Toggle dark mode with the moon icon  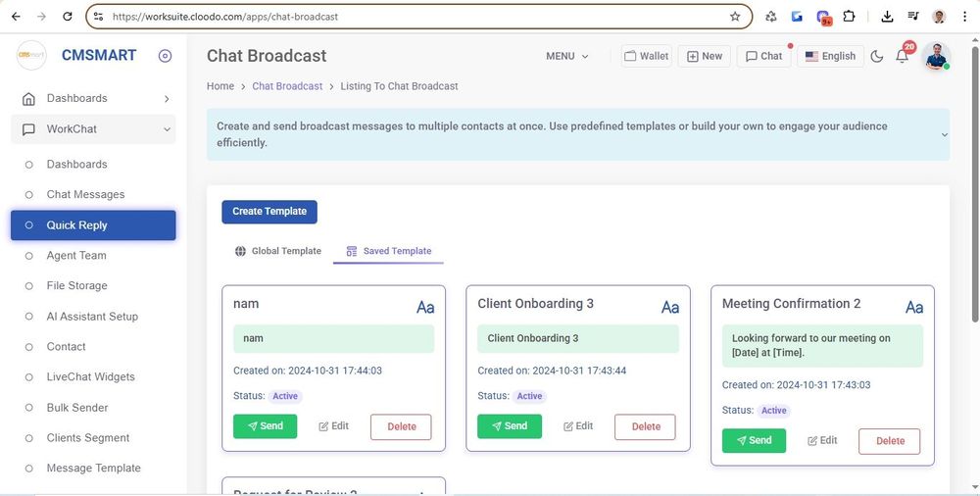tap(877, 57)
